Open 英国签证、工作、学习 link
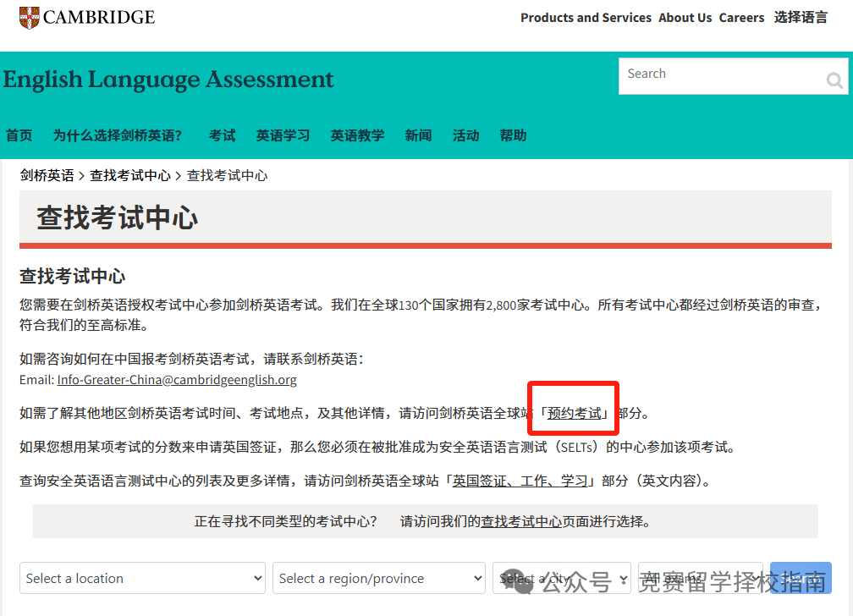The image size is (853, 616). pos(520,481)
